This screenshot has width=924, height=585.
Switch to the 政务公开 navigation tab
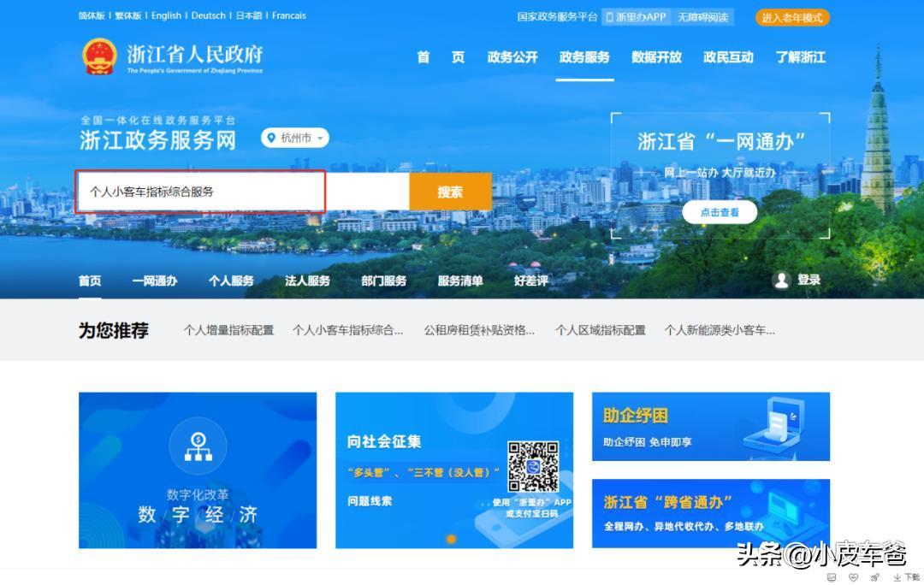512,56
